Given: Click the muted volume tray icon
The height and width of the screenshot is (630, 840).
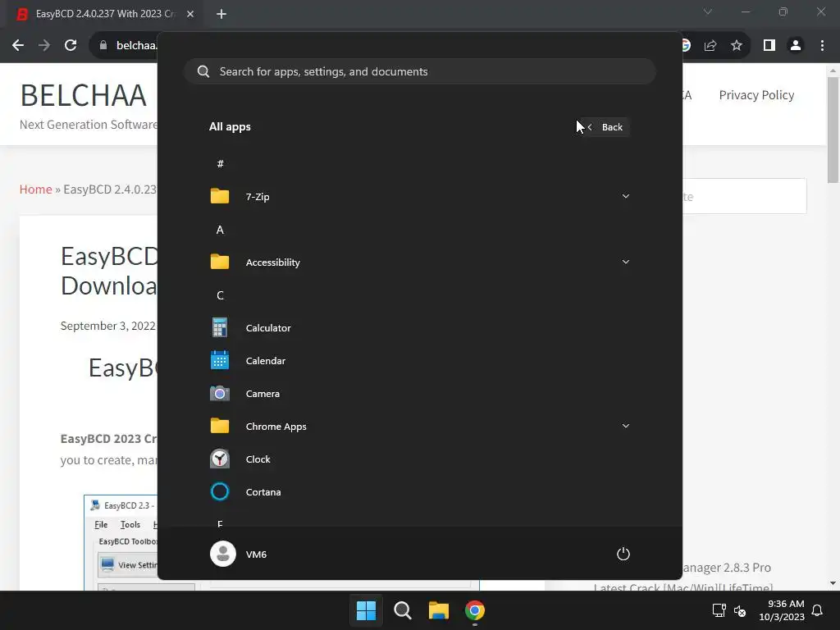Looking at the screenshot, I should click(740, 610).
